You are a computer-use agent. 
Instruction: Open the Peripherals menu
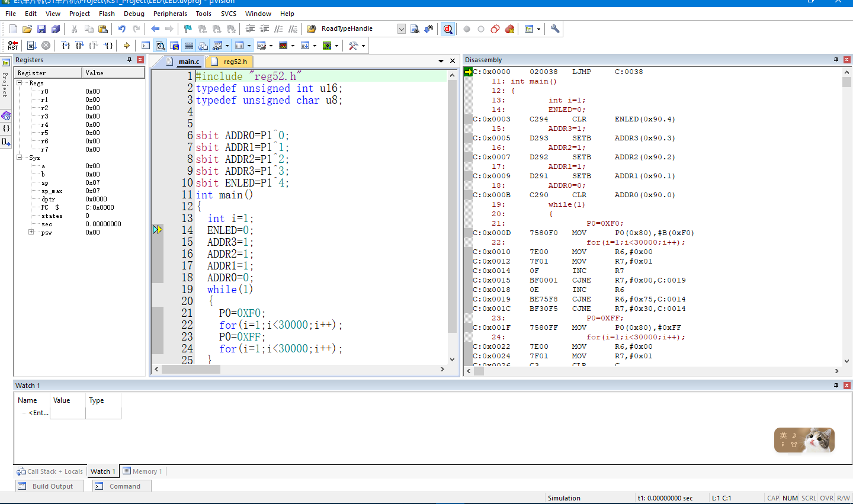(170, 14)
